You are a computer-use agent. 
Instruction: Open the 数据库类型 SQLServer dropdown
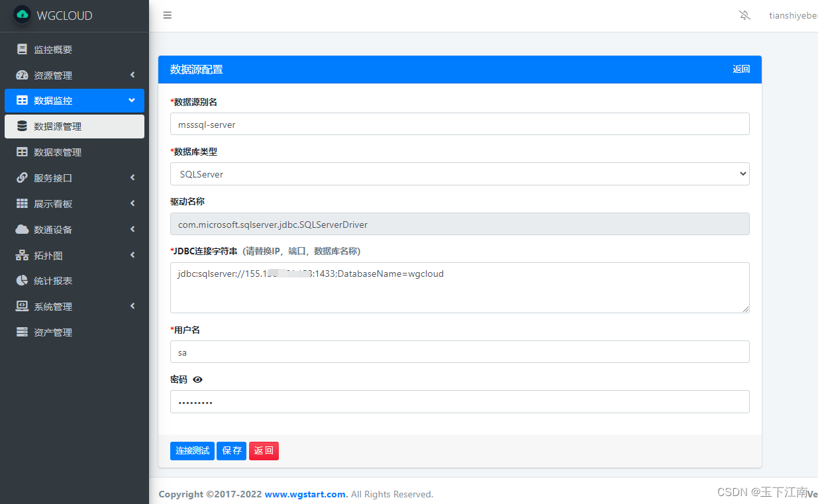coord(460,174)
